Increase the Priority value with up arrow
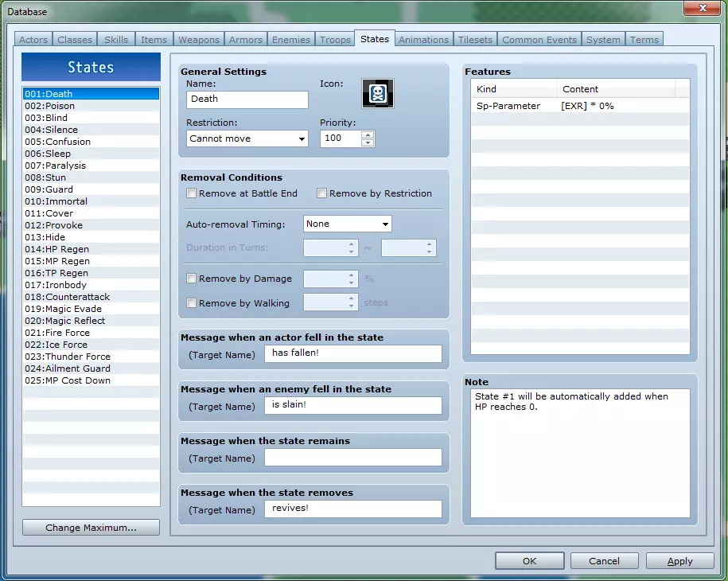Viewport: 728px width, 581px height. click(x=367, y=134)
